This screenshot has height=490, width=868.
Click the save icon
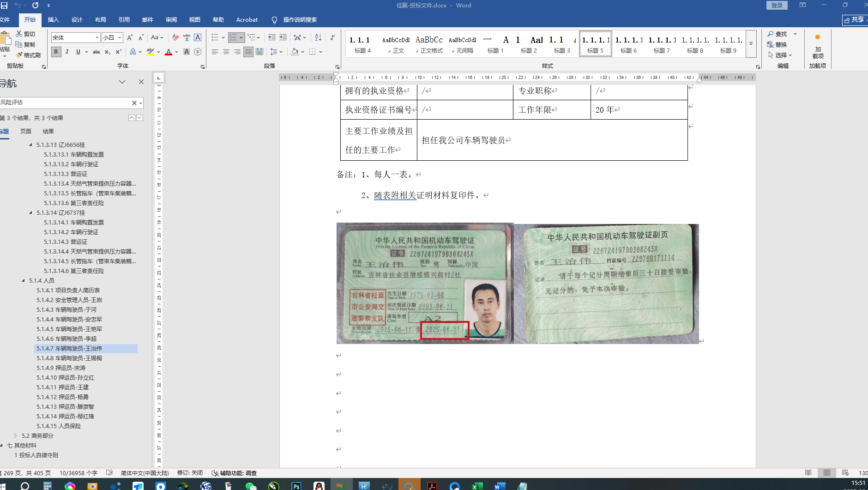(4, 5)
